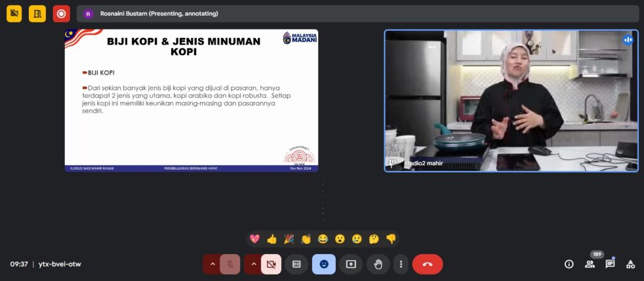Open the three-dot more options menu
The height and width of the screenshot is (281, 644).
tap(401, 265)
